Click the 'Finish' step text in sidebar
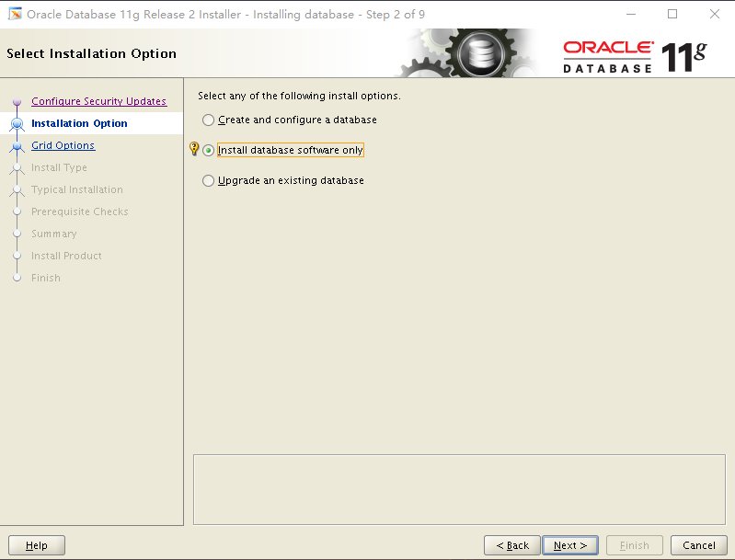Screen dimensions: 735x560 [46, 278]
